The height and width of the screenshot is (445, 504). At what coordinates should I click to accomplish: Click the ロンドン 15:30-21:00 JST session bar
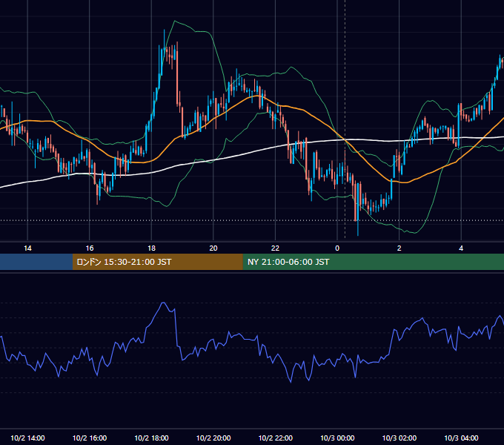(157, 262)
